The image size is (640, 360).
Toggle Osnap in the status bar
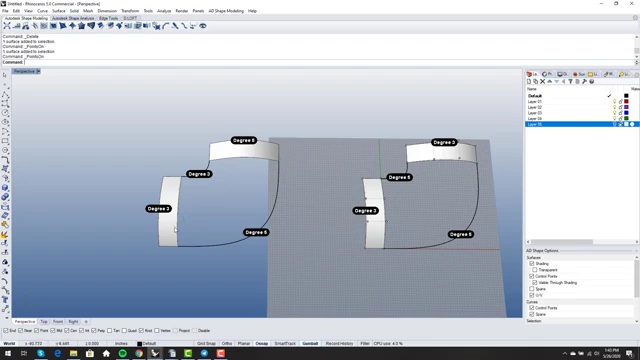[x=262, y=344]
